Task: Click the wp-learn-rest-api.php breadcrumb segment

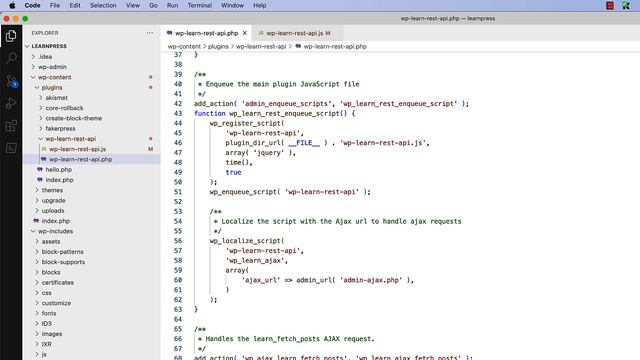Action: (335, 47)
